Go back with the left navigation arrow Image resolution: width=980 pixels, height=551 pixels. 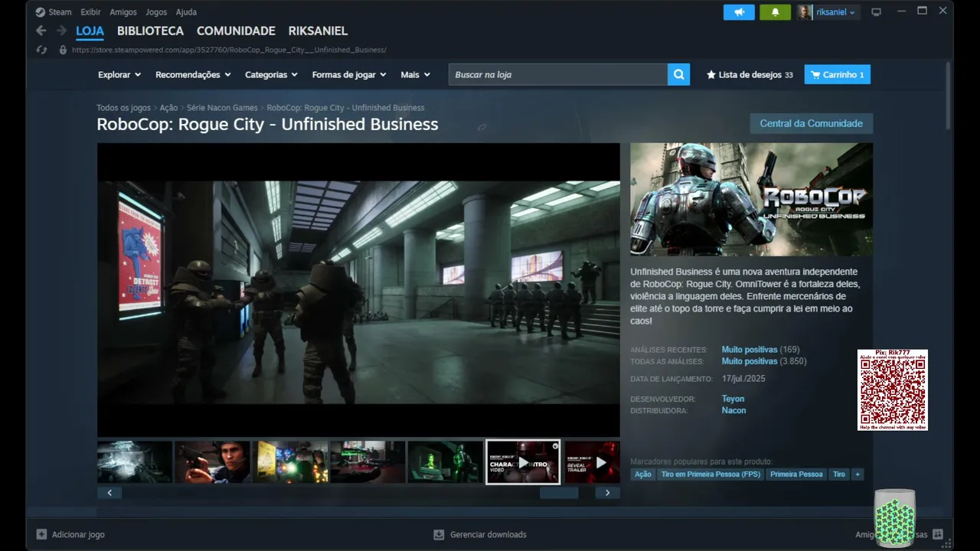[x=41, y=31]
